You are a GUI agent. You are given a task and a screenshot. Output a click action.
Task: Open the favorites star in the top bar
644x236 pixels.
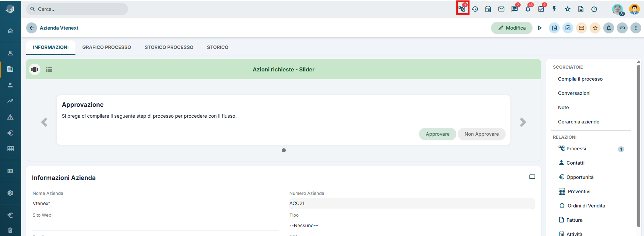[568, 9]
